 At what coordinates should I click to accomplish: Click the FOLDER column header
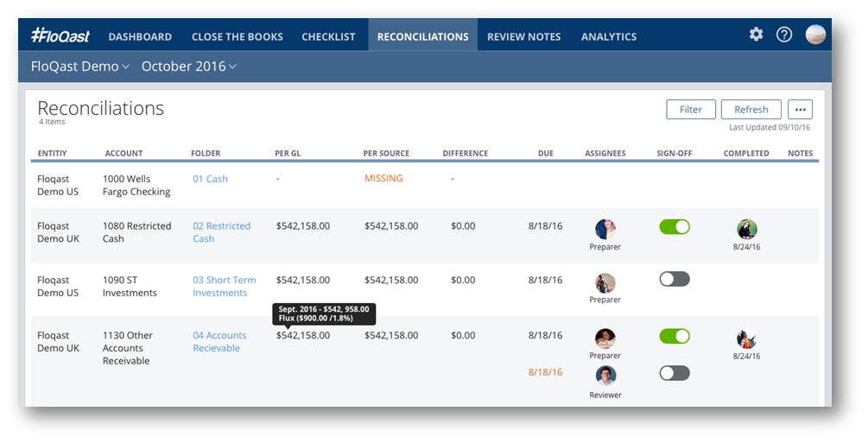[x=206, y=154]
